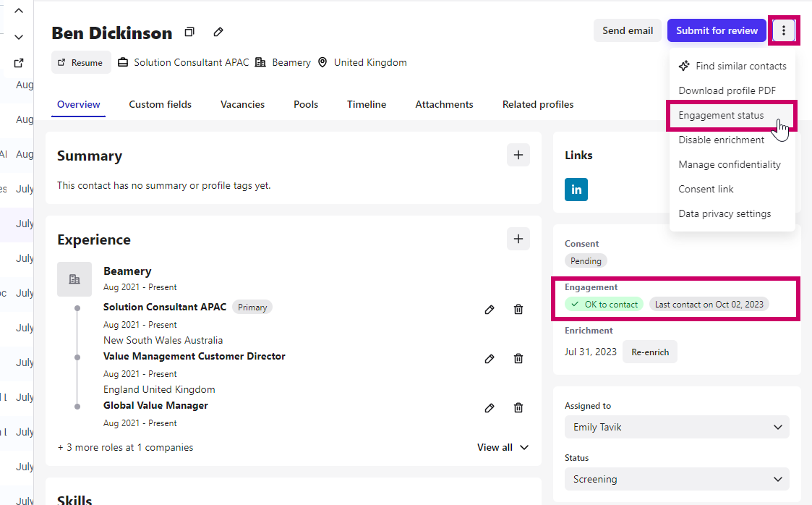This screenshot has height=505, width=812.
Task: Switch to the Timeline tab
Action: pos(367,104)
